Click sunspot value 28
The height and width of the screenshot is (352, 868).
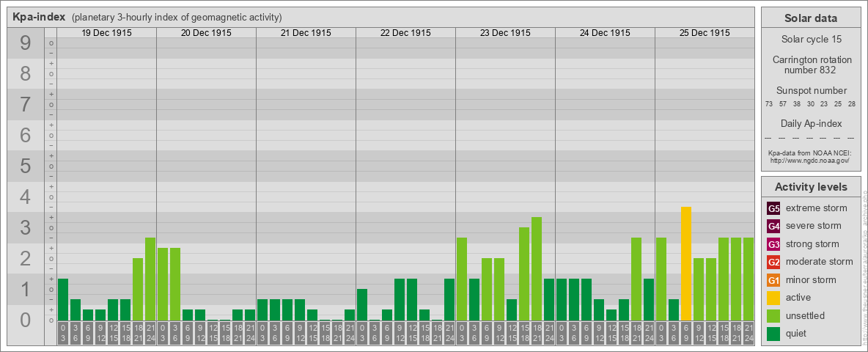coord(852,104)
